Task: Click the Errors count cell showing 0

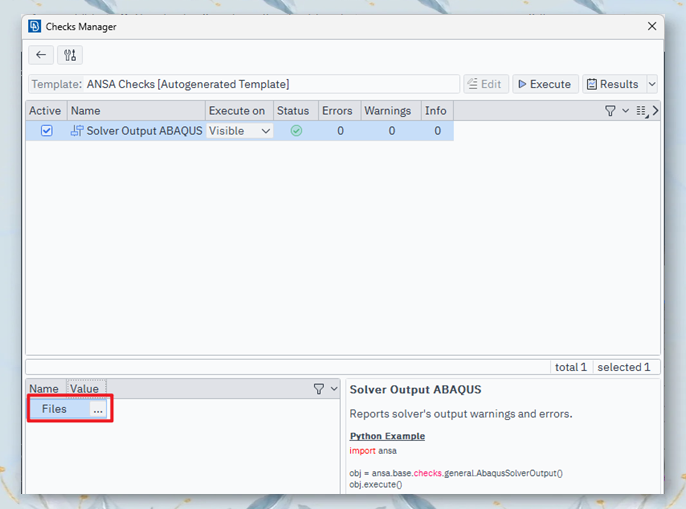Action: click(x=340, y=131)
